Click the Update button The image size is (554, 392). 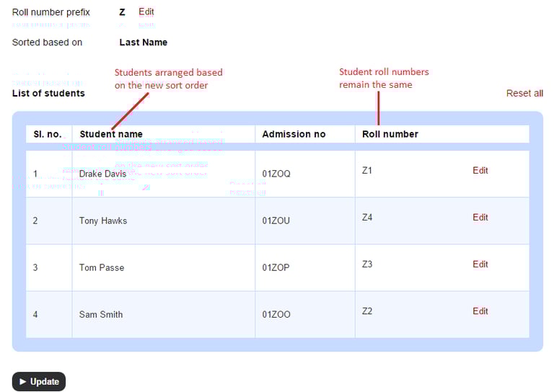(x=39, y=381)
